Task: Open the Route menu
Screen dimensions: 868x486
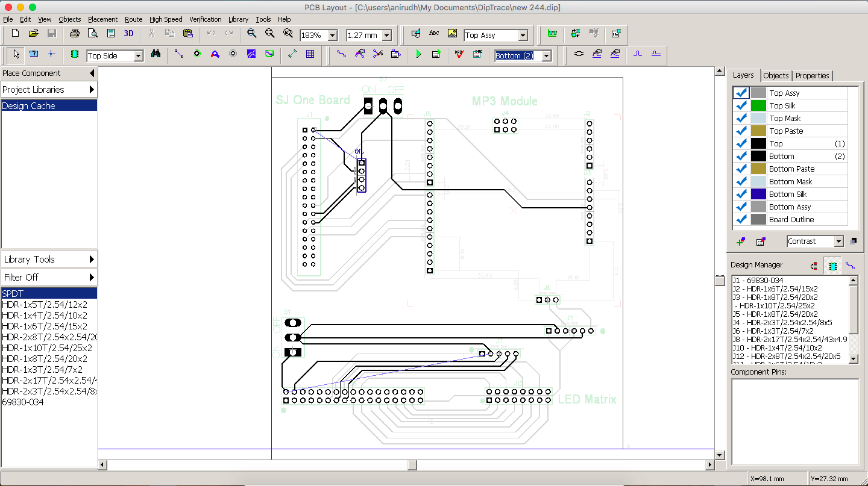Action: click(x=133, y=19)
